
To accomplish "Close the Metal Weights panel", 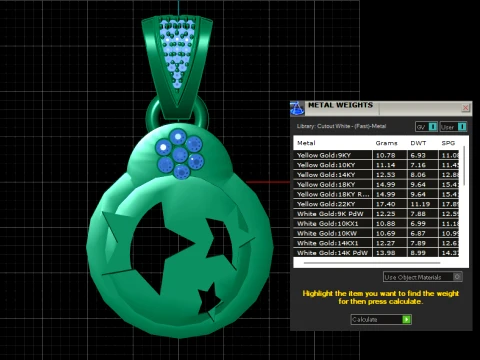I will pyautogui.click(x=466, y=108).
